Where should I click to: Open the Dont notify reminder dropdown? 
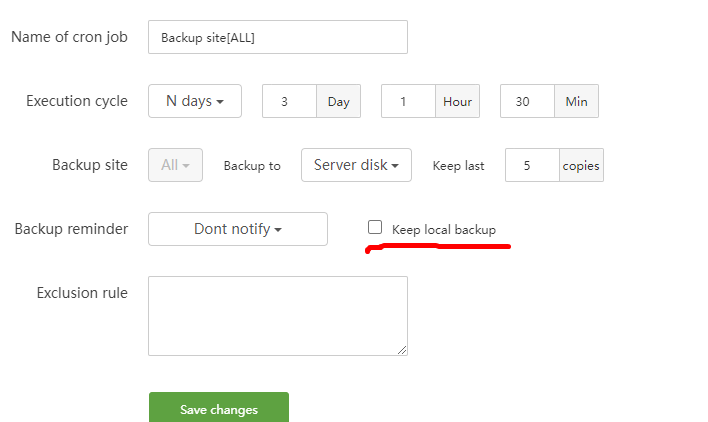[237, 229]
